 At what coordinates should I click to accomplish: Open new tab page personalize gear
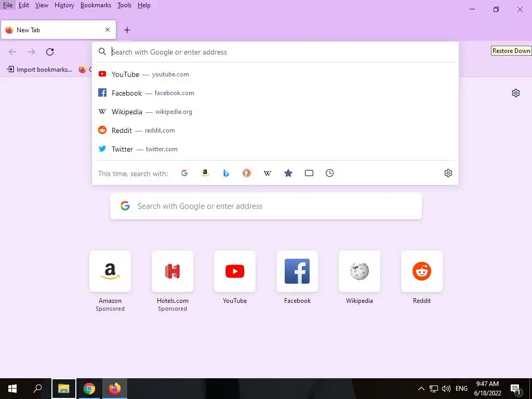click(x=516, y=93)
